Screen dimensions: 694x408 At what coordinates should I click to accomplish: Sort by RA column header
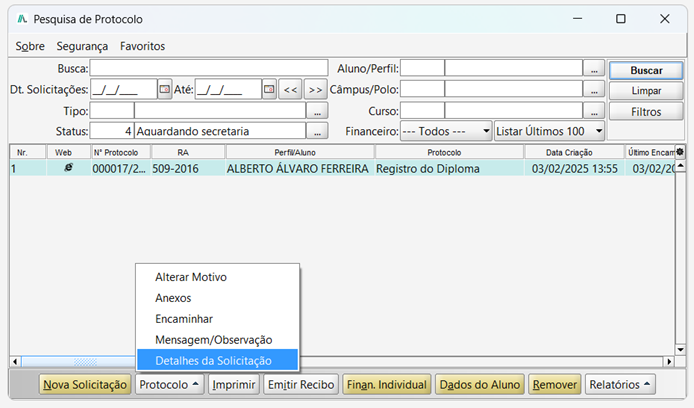[188, 152]
